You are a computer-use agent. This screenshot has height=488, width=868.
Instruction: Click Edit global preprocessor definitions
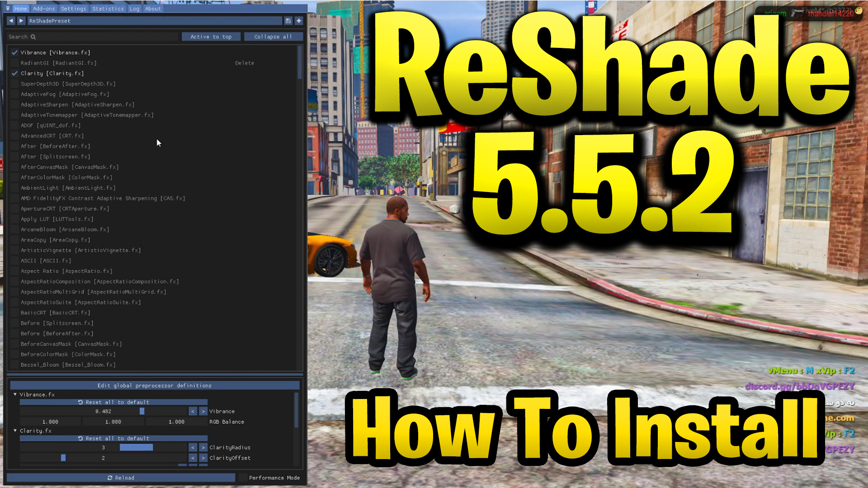coord(155,385)
